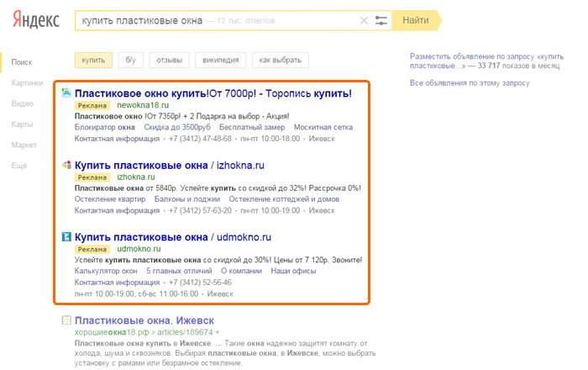Select the купить suggestion chip

(93, 60)
